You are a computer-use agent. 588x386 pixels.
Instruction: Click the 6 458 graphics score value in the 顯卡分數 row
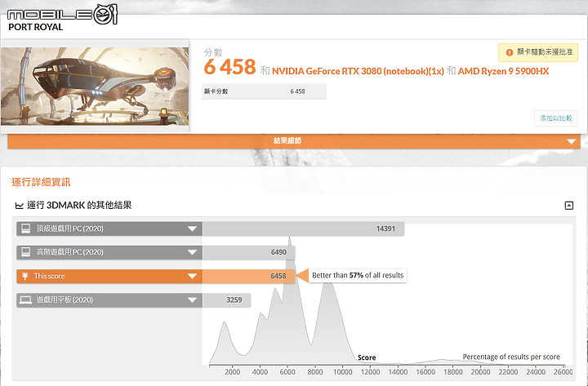[297, 91]
